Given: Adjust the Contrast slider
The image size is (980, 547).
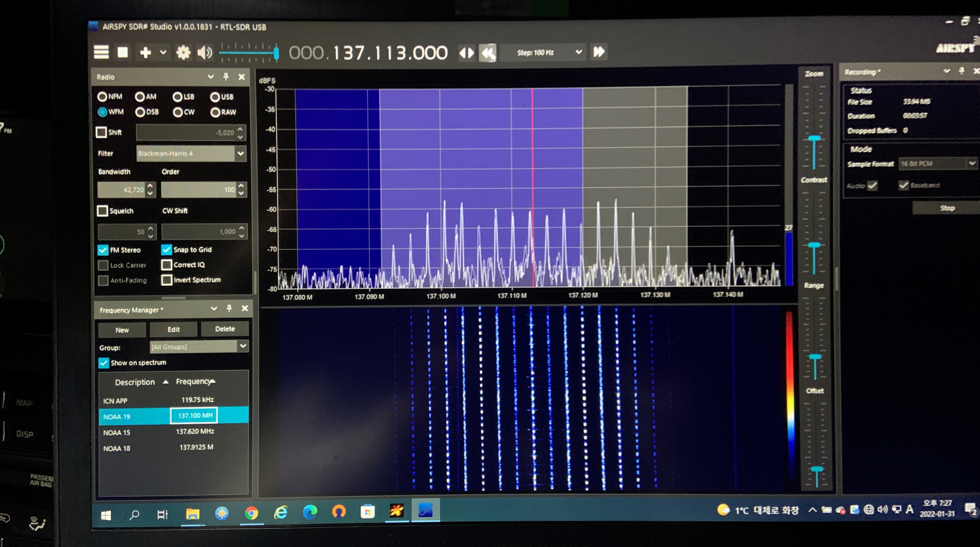Looking at the screenshot, I should pos(814,245).
